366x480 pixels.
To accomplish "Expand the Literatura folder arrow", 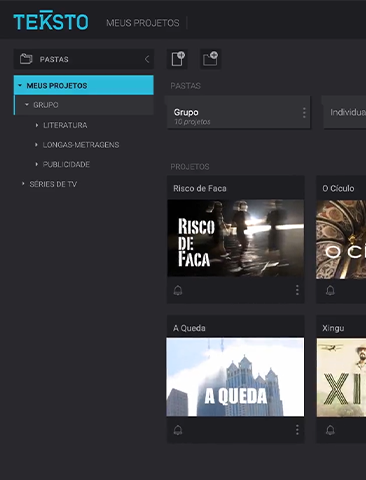I will pyautogui.click(x=37, y=125).
